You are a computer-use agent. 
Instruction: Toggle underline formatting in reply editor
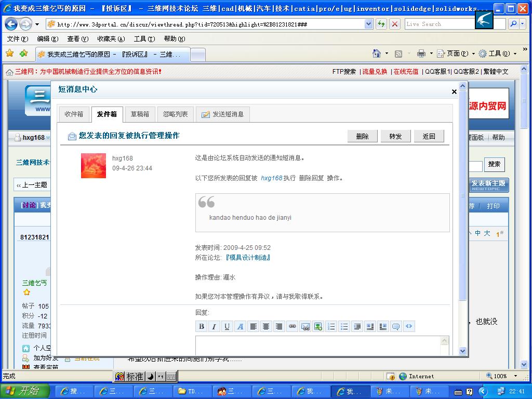[x=227, y=326]
